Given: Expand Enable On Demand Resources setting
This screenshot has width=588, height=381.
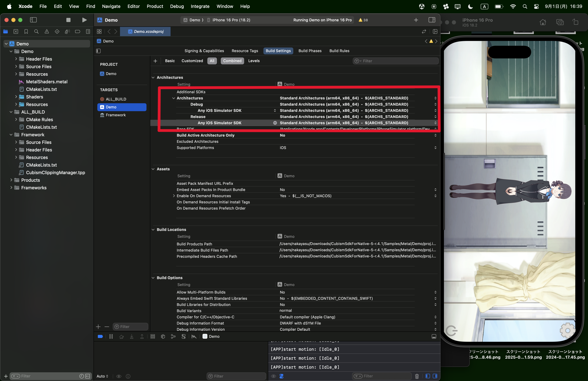Looking at the screenshot, I should [x=174, y=196].
